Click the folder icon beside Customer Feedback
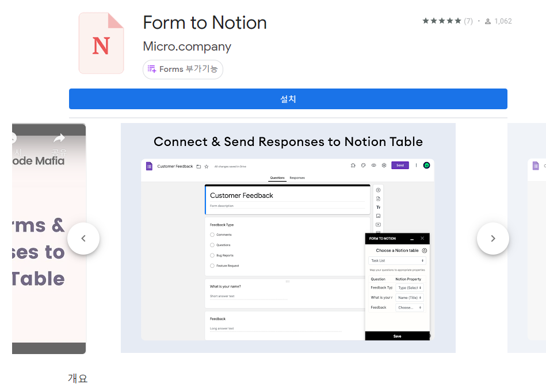This screenshot has width=546, height=392. tap(198, 167)
